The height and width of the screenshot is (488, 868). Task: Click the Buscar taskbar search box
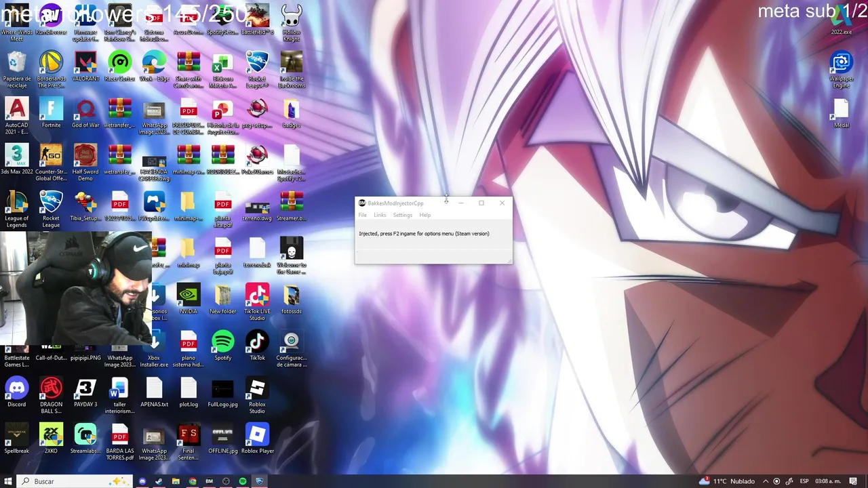(75, 481)
